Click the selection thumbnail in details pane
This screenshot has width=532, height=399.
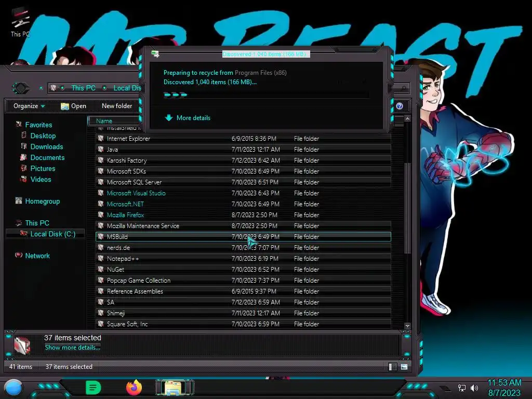(22, 345)
